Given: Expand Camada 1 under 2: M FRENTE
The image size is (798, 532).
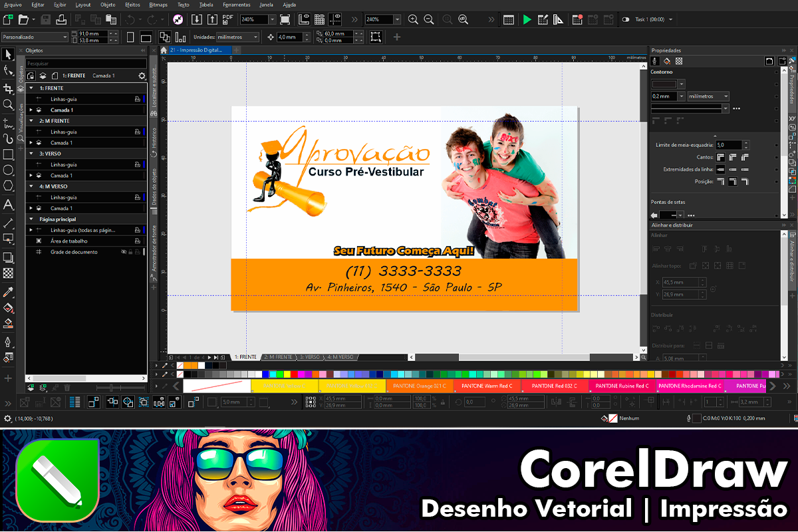Looking at the screenshot, I should [x=31, y=142].
